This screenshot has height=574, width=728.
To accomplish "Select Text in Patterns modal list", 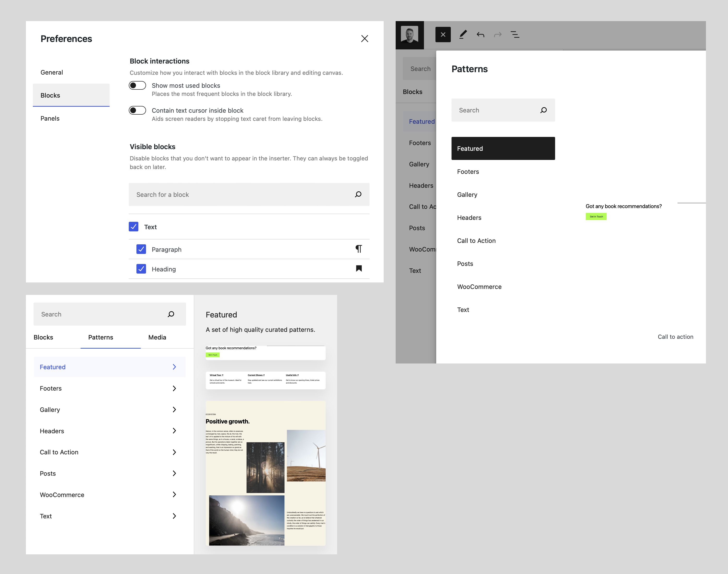I will tap(503, 310).
